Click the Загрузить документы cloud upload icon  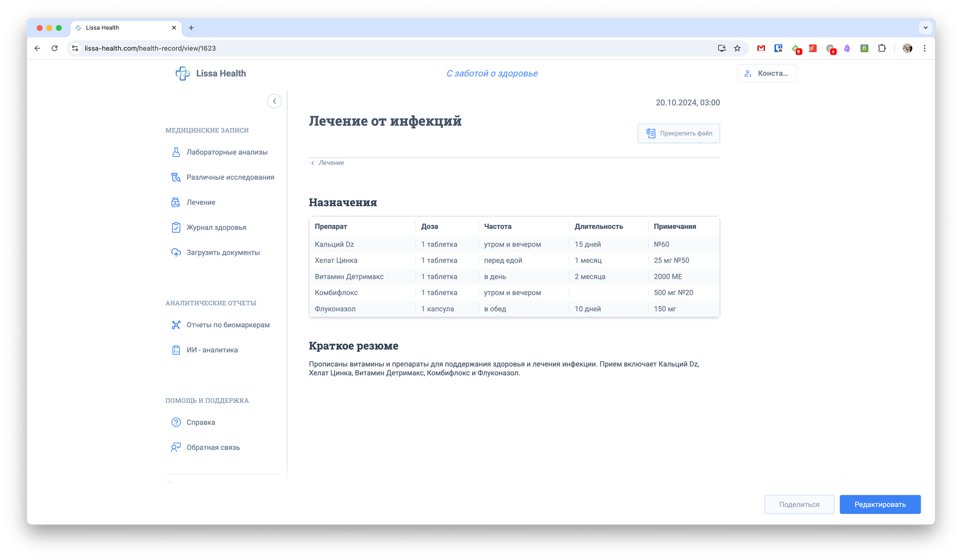click(176, 252)
